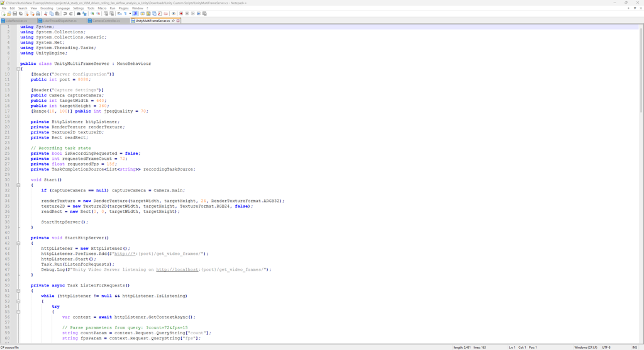644x350 pixels.
Task: Pin the UnityMultiFrameServer.cs tab
Action: click(x=174, y=21)
